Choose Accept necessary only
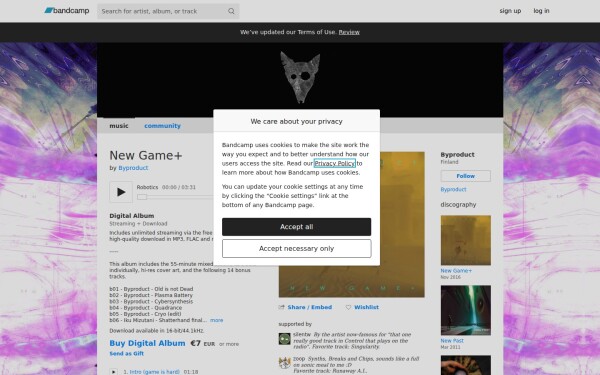This screenshot has height=375, width=600. pos(297,249)
